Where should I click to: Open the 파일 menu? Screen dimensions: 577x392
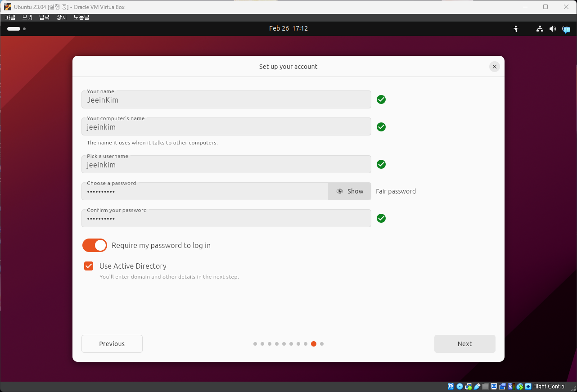10,18
